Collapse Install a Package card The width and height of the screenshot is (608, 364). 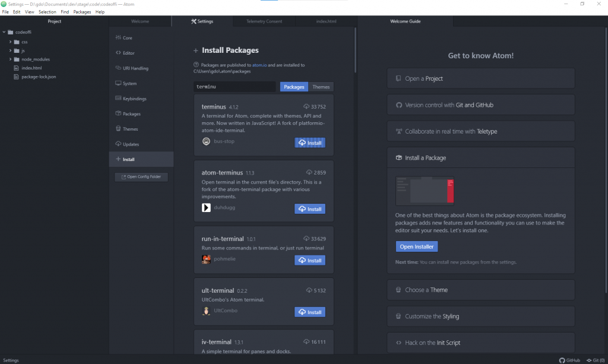coord(481,158)
